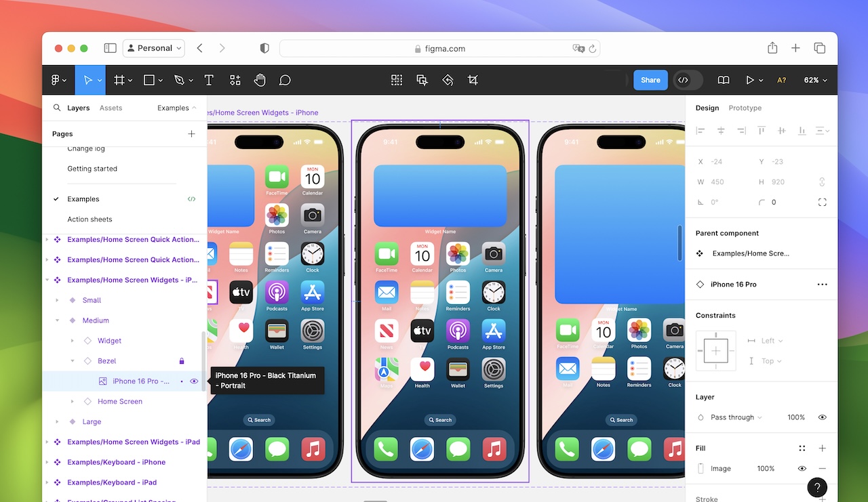Select the Home Screen layer
The height and width of the screenshot is (502, 868).
pos(120,402)
